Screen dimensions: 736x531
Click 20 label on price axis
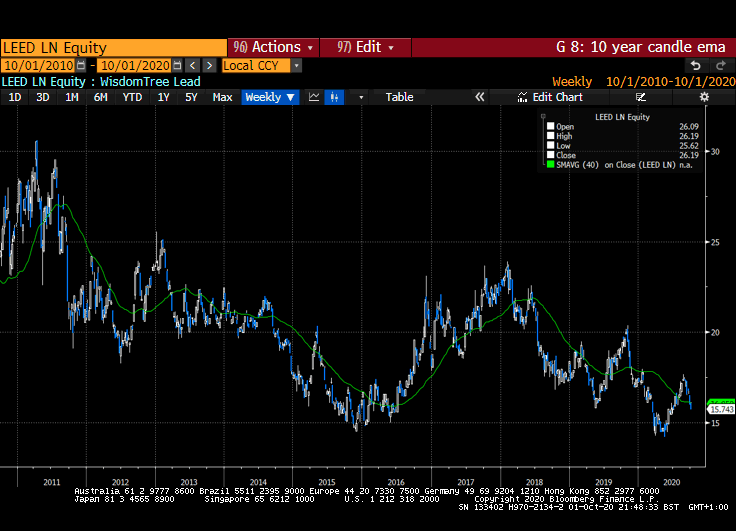(x=715, y=332)
